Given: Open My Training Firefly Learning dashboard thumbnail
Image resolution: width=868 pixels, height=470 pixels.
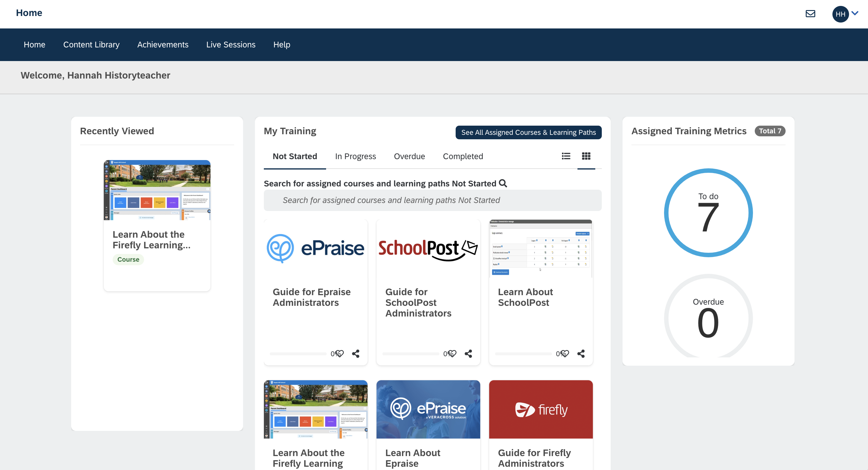Looking at the screenshot, I should pos(316,409).
